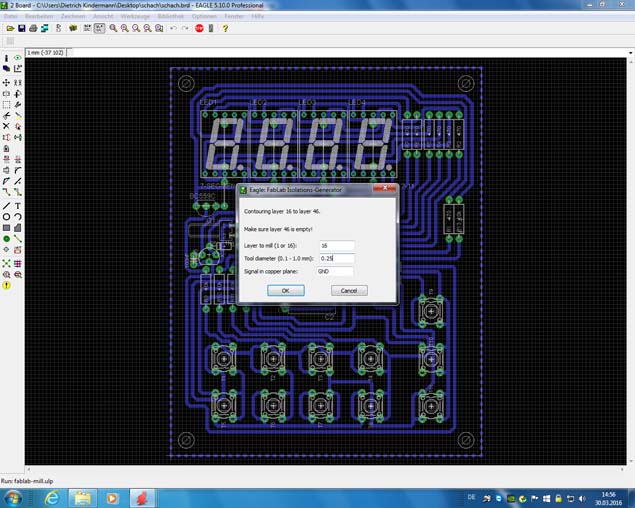This screenshot has width=635, height=508.
Task: Open the Datei menu
Action: point(11,16)
